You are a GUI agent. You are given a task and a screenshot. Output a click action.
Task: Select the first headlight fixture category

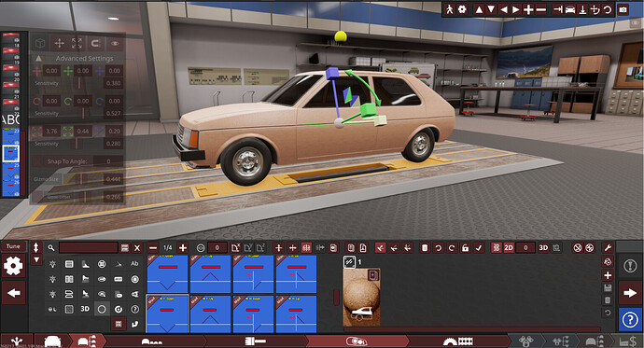[x=52, y=264]
